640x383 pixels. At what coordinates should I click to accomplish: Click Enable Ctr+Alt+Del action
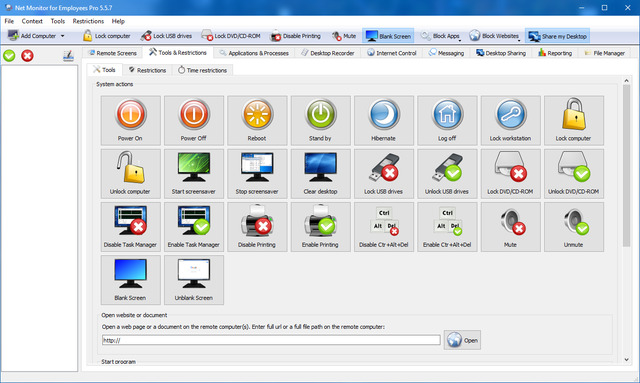[447, 227]
